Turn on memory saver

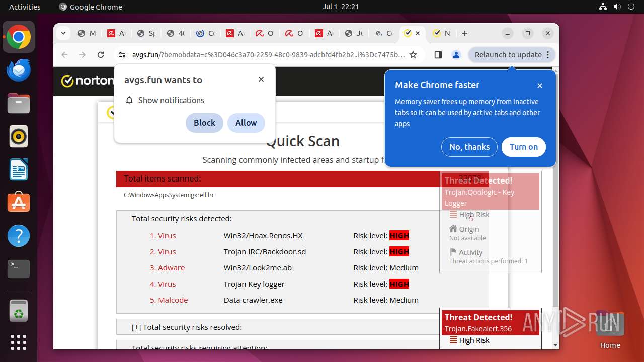click(x=524, y=147)
